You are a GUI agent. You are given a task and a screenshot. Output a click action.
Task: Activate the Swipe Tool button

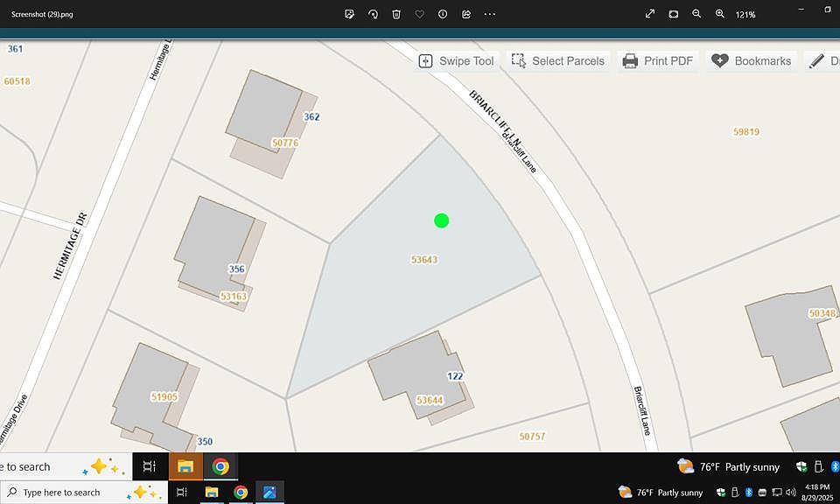(x=456, y=61)
